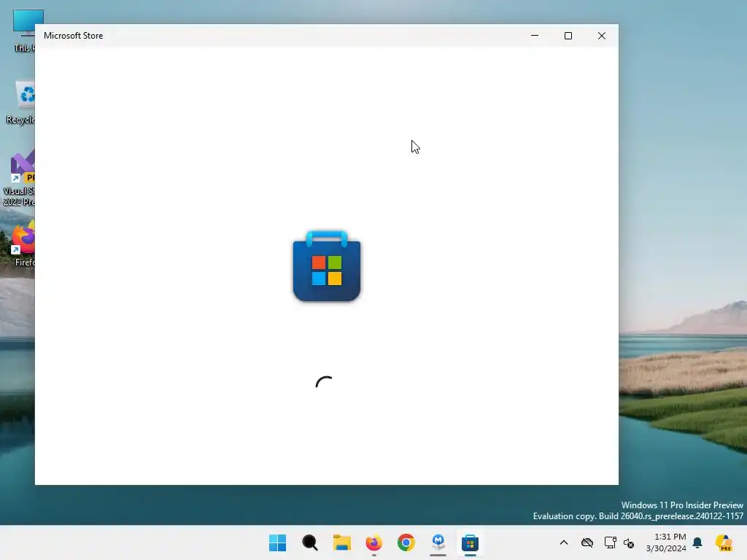Viewport: 747px width, 560px height.
Task: Open taskbar Search magnifier
Action: pyautogui.click(x=309, y=542)
